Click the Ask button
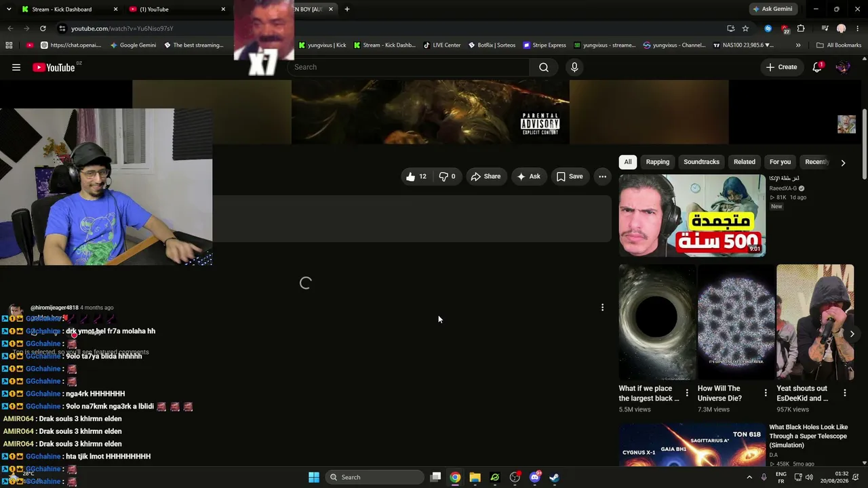This screenshot has width=868, height=488. pos(528,176)
